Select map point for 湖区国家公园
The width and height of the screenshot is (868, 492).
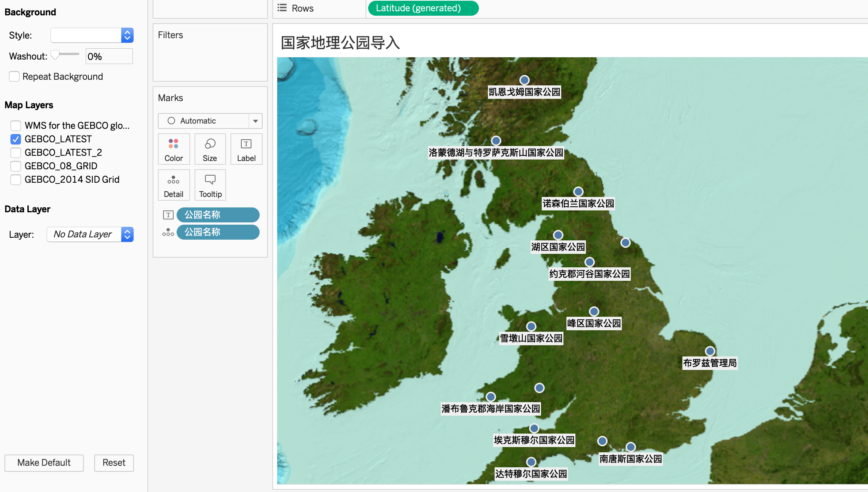(x=558, y=235)
